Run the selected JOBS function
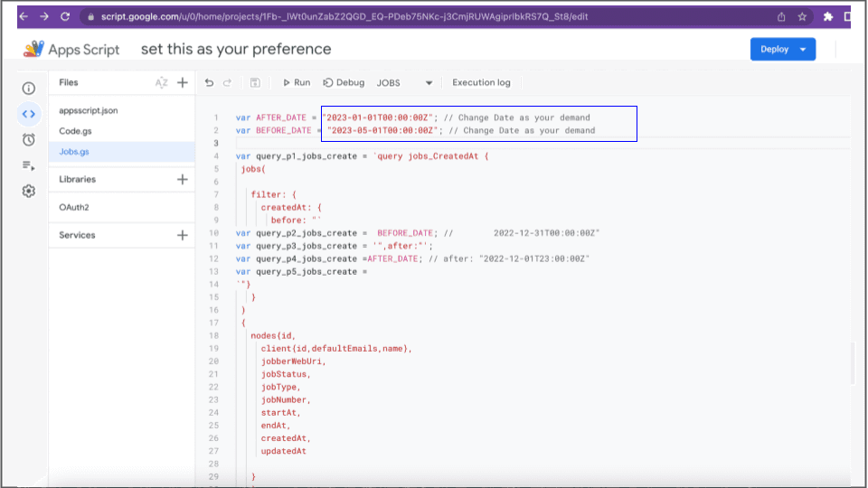The image size is (868, 488). click(x=296, y=82)
